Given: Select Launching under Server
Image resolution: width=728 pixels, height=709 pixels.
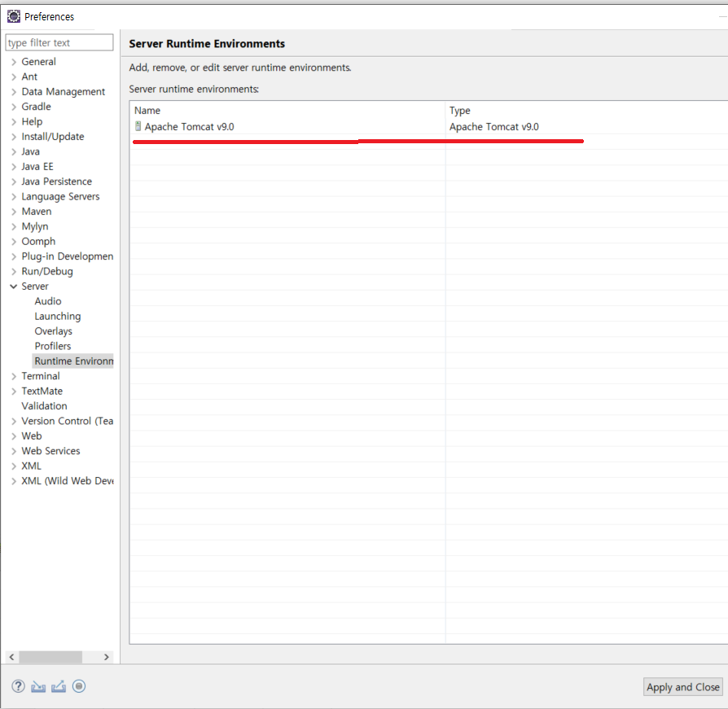Looking at the screenshot, I should pyautogui.click(x=58, y=317).
